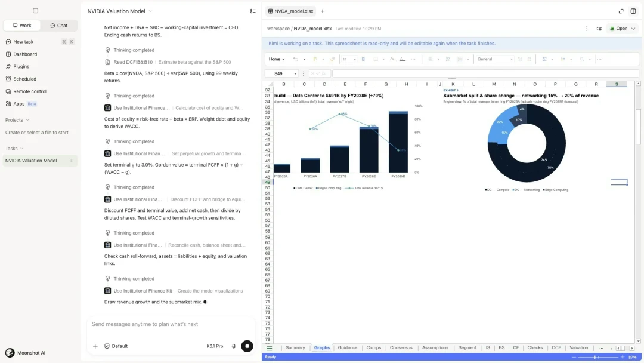Expand the spreadsheet preview to fullscreen

click(x=621, y=11)
